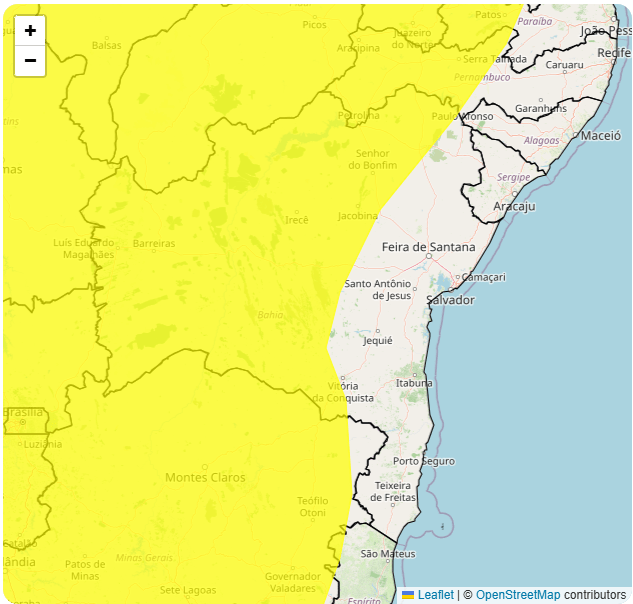
Task: Zoom out of the map
Action: coord(30,61)
